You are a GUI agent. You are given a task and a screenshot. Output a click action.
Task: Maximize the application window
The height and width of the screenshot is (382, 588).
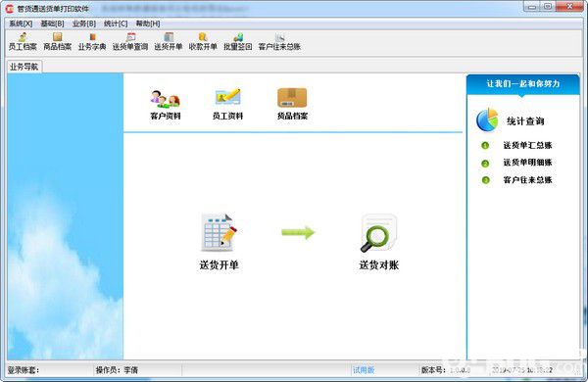pos(547,7)
